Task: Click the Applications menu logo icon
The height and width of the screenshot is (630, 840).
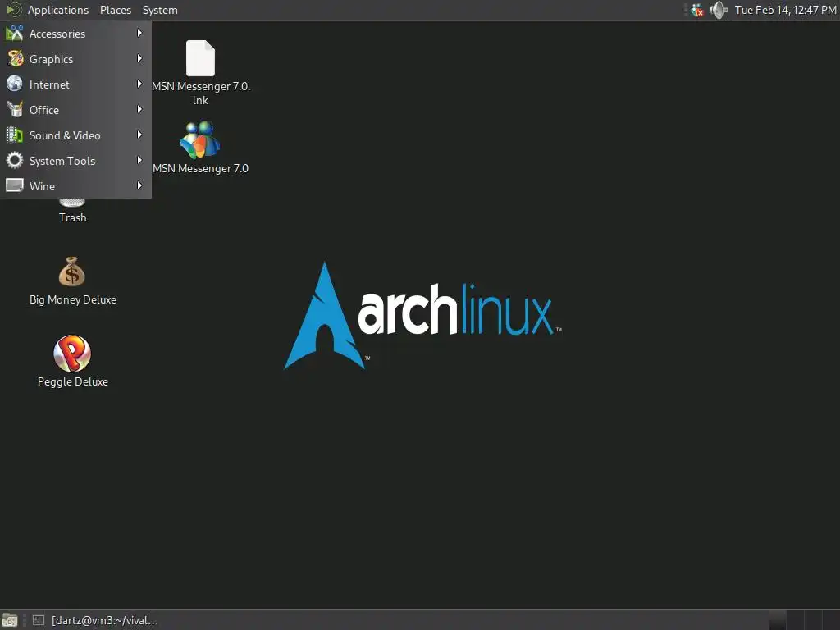Action: tap(14, 10)
